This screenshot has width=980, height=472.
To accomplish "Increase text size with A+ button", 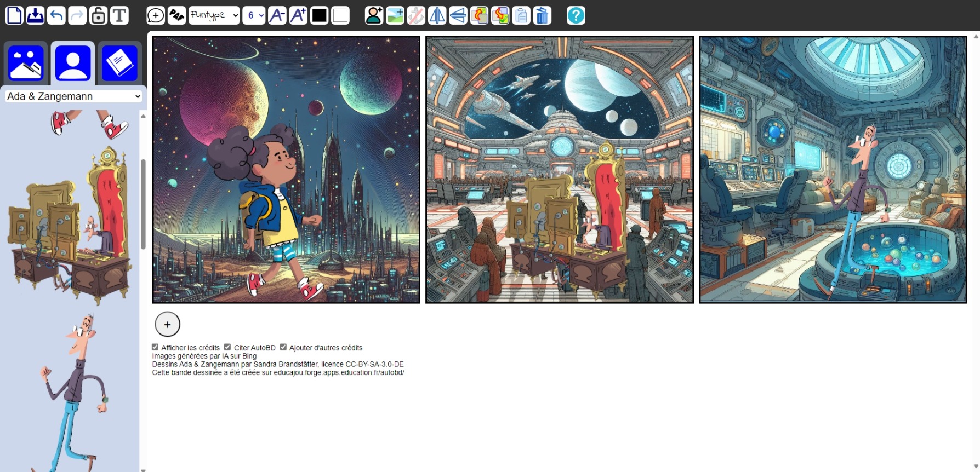I will point(298,15).
